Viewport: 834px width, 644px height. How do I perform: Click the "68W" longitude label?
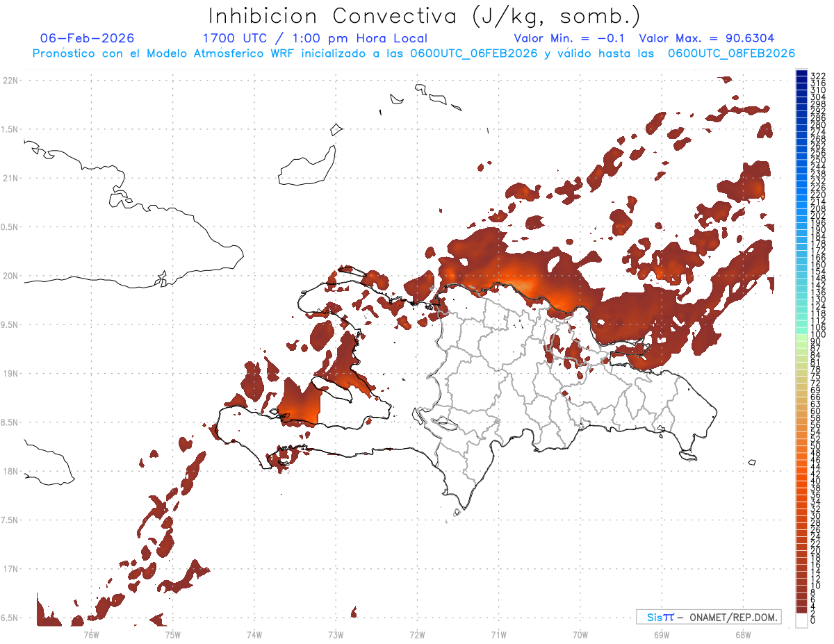(x=743, y=634)
